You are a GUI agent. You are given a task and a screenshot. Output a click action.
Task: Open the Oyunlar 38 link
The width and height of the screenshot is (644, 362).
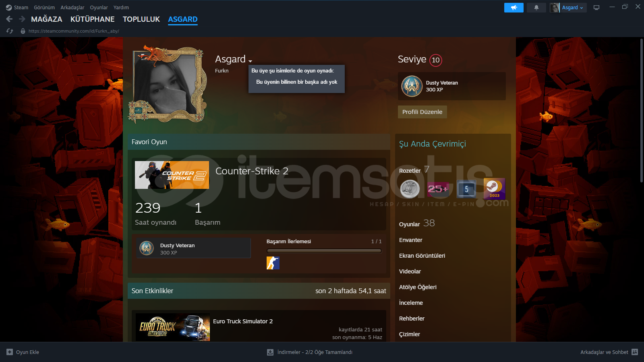click(417, 223)
